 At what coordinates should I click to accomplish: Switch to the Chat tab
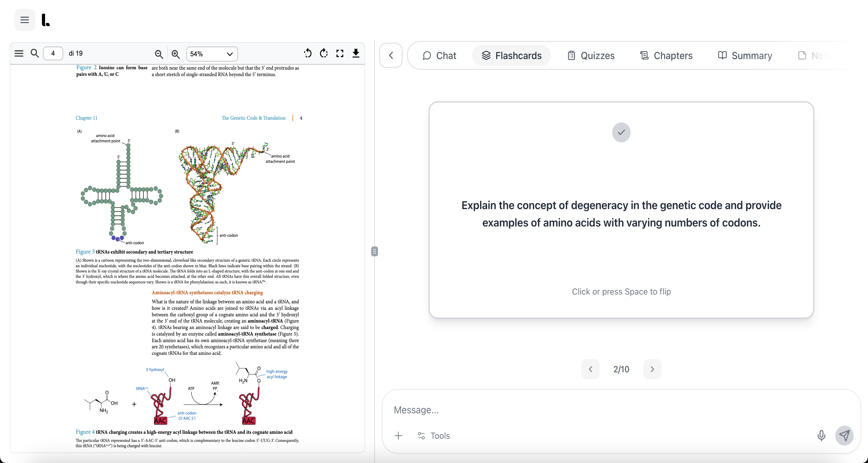click(439, 56)
